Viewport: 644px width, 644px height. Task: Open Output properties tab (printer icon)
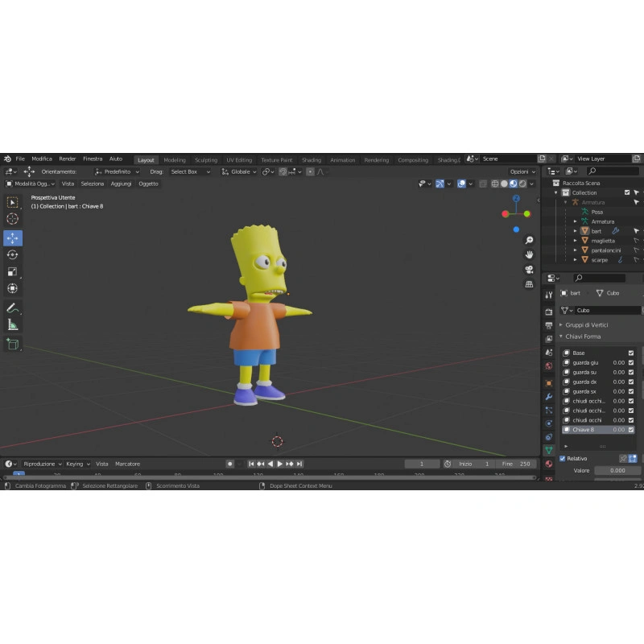click(x=549, y=326)
